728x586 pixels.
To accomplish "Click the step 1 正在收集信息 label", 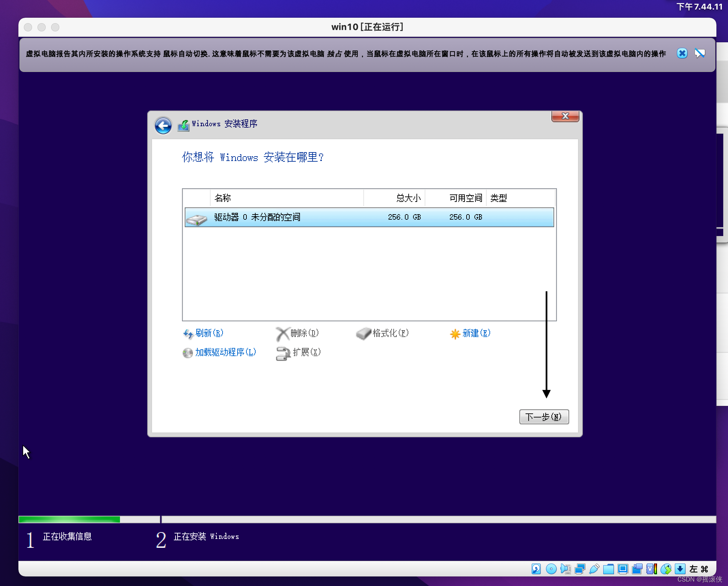I will pos(67,537).
